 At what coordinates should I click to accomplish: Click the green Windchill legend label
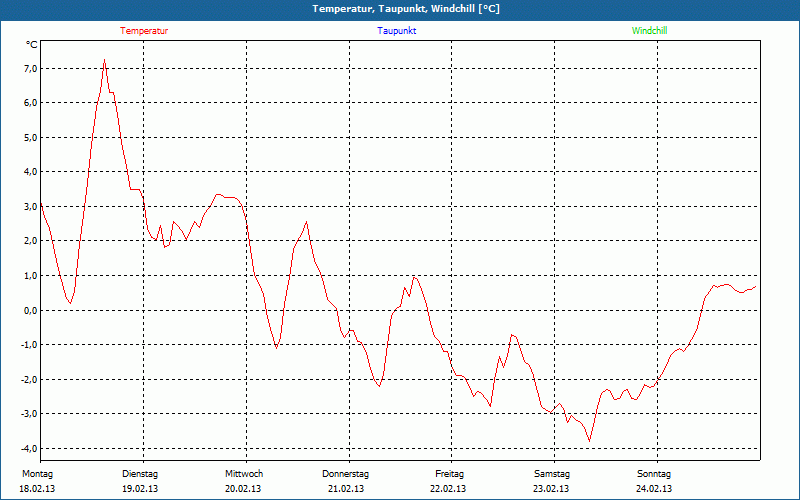(649, 31)
